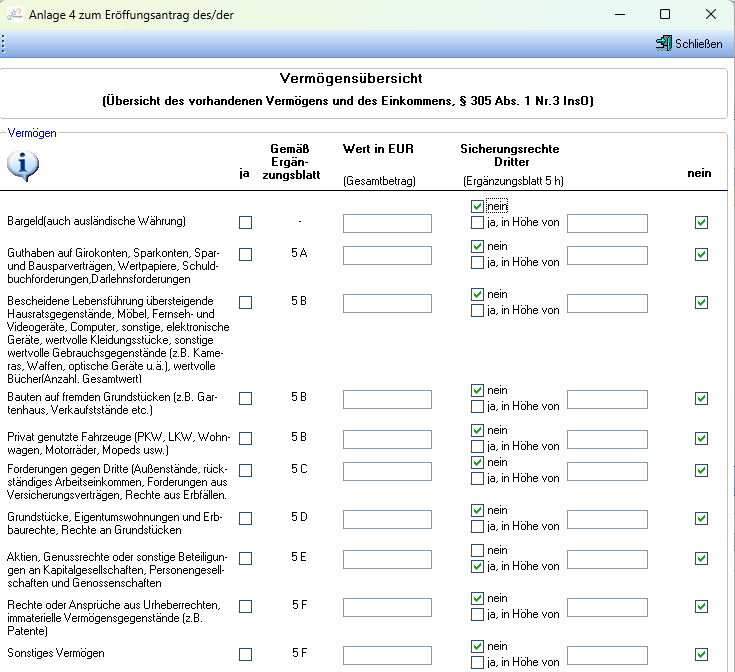The height and width of the screenshot is (672, 735).
Task: Check 'ja' for Guthaben auf Girokonten
Action: coord(245,254)
